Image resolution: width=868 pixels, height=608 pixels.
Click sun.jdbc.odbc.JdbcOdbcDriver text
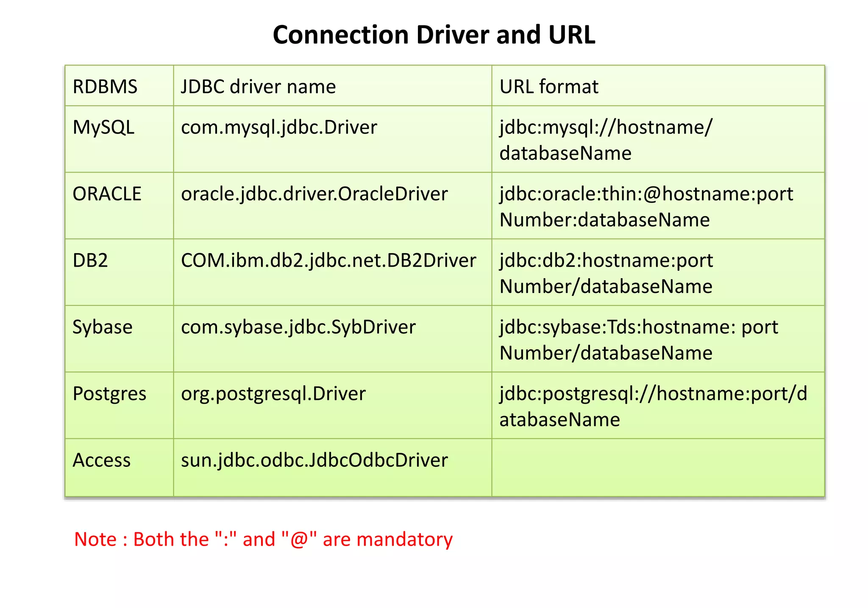[314, 460]
